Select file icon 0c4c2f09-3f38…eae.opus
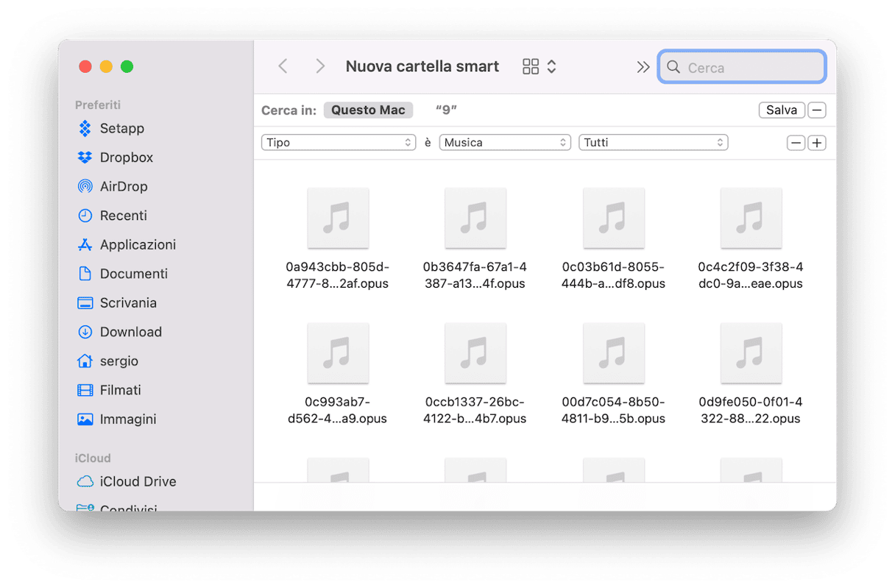 [751, 218]
